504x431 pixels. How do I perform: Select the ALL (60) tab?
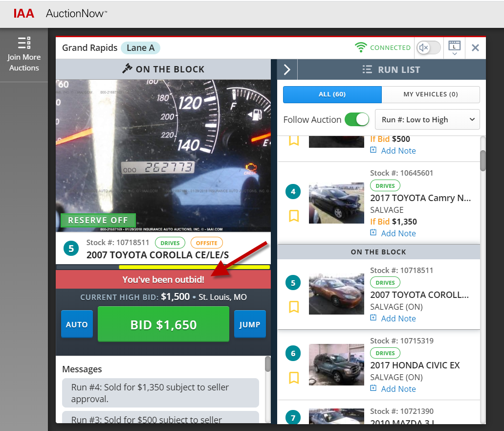[x=332, y=94]
